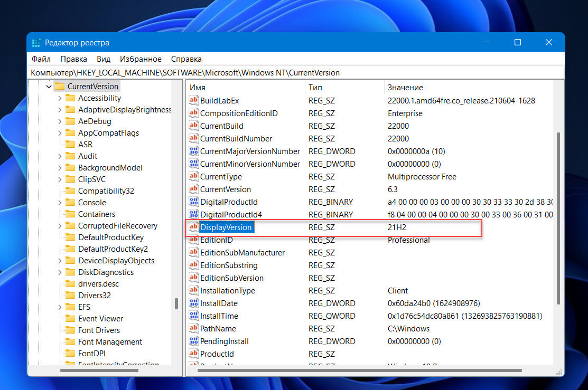588x390 pixels.
Task: Click the binary icon of DigitalProductId4
Action: click(193, 214)
